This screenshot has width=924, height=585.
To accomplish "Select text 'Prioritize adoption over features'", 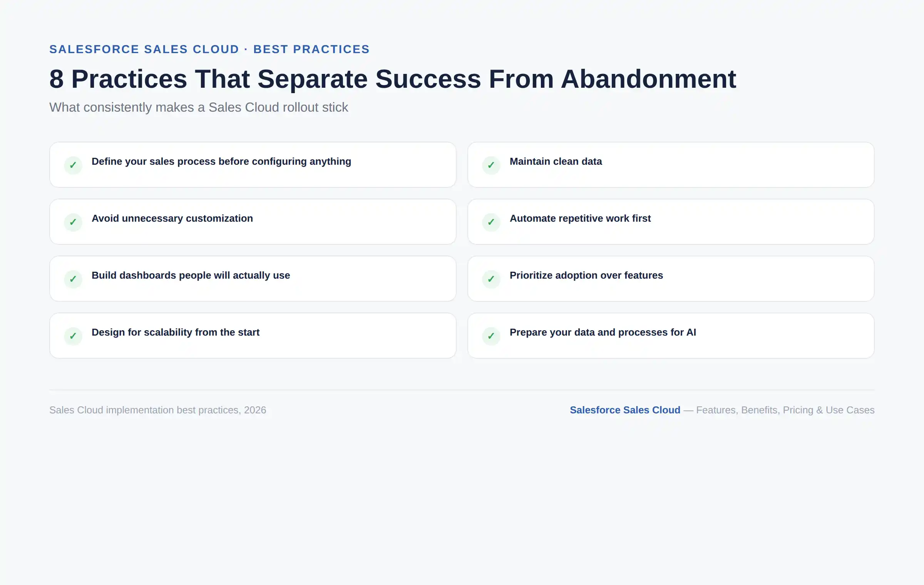I will [x=586, y=276].
